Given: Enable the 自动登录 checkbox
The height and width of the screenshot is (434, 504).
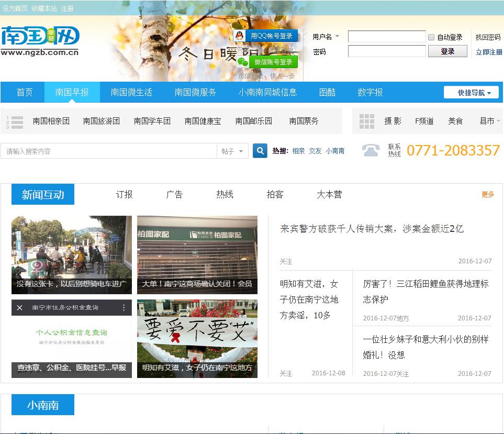Looking at the screenshot, I should tap(431, 37).
